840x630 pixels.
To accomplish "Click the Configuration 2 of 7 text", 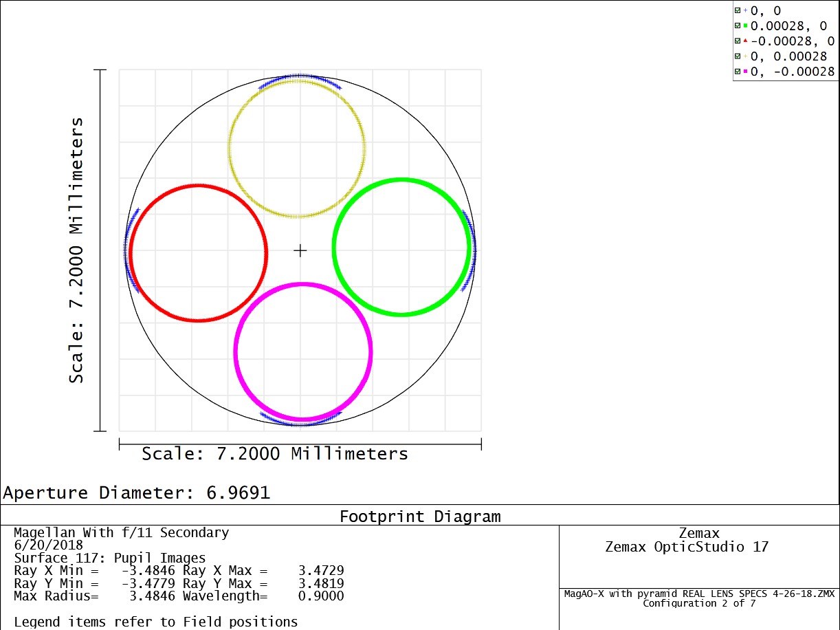I will point(698,603).
